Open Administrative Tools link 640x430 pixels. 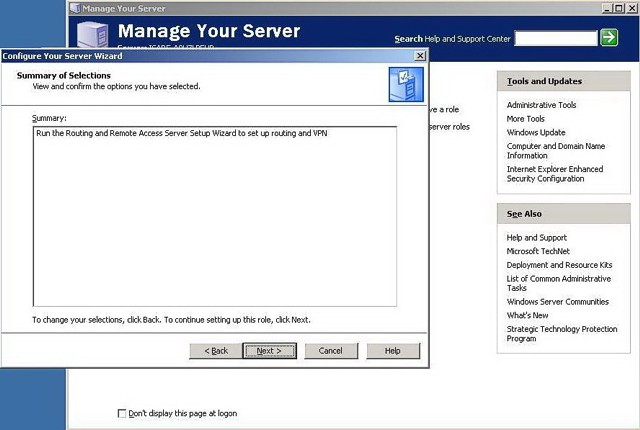(x=541, y=105)
